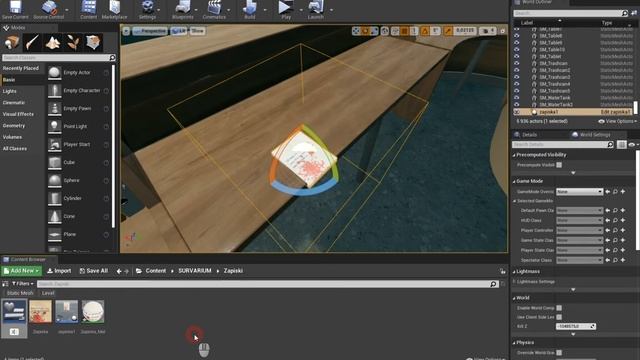Open the Settings toolbar icon
Image resolution: width=640 pixels, height=360 pixels.
pyautogui.click(x=147, y=8)
